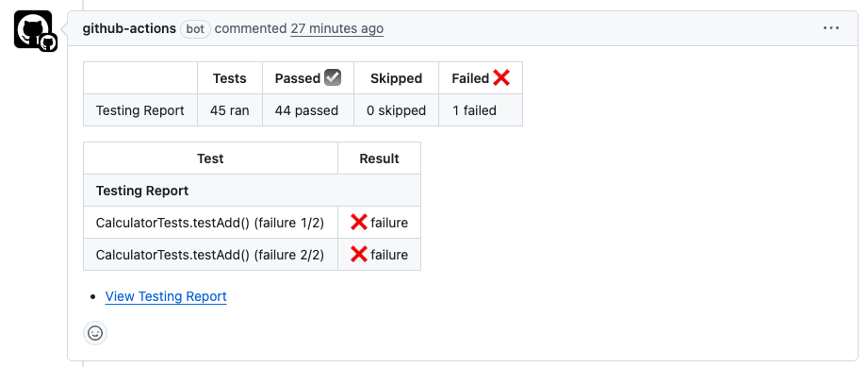Click red X icon for failure 2/2
This screenshot has height=367, width=868.
click(x=359, y=255)
